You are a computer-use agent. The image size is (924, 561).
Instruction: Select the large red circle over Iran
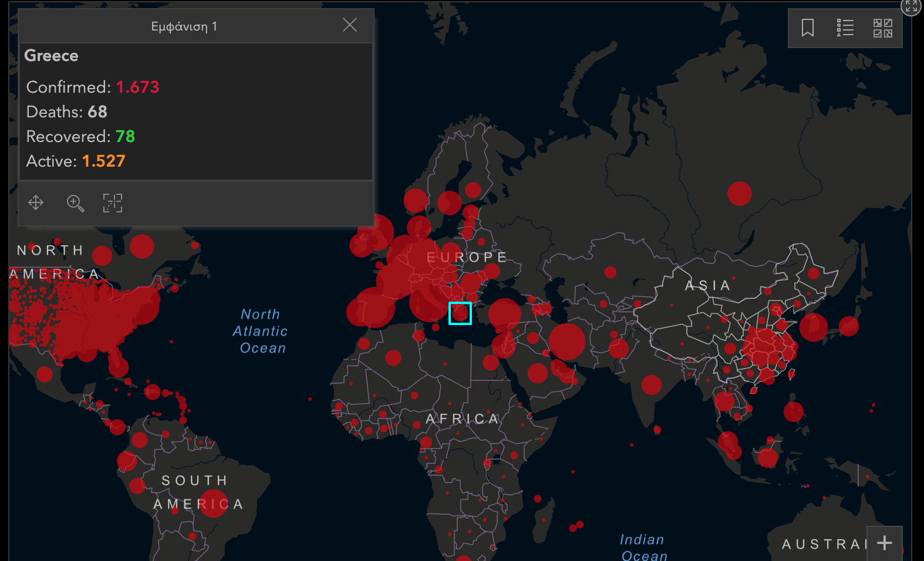567,342
